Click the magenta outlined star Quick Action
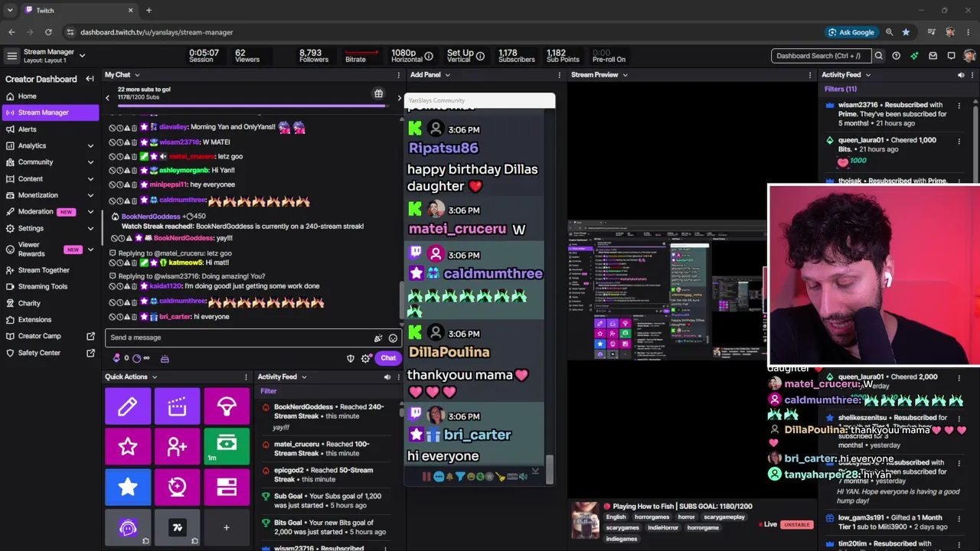The image size is (980, 551). 128,447
